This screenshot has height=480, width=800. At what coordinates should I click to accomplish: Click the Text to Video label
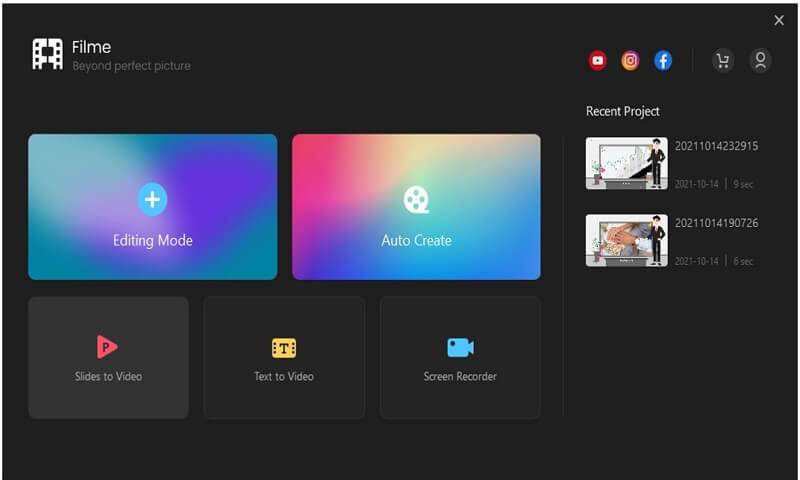pos(284,376)
